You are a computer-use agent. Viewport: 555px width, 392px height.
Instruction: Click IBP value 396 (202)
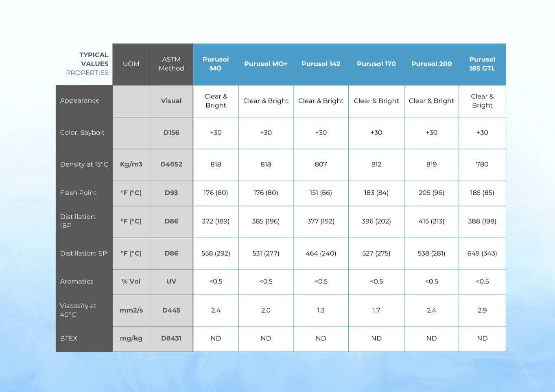376,221
